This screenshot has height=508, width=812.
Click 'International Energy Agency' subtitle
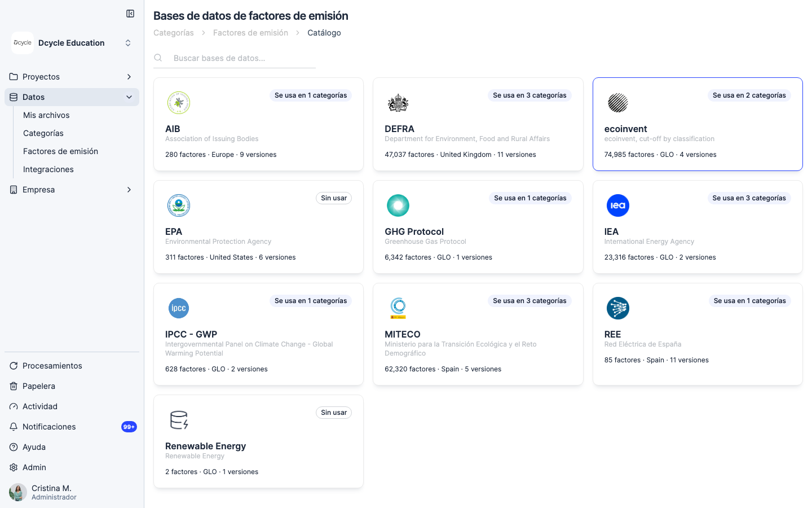pyautogui.click(x=649, y=242)
